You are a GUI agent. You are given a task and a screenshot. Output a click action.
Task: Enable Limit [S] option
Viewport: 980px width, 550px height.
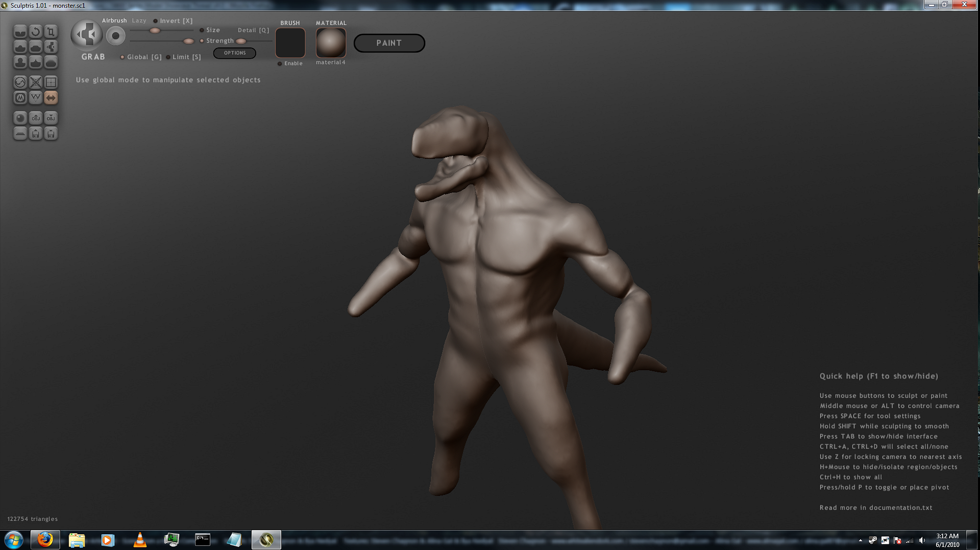tap(183, 57)
